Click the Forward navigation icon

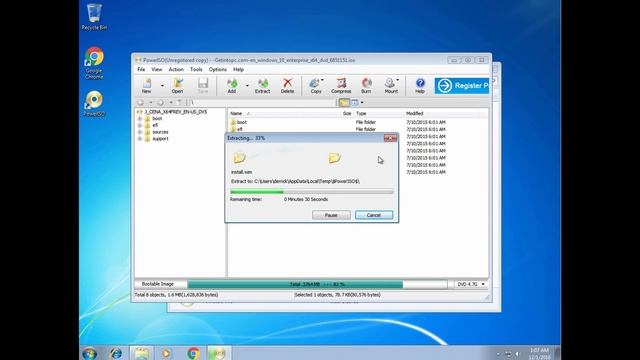[x=161, y=102]
